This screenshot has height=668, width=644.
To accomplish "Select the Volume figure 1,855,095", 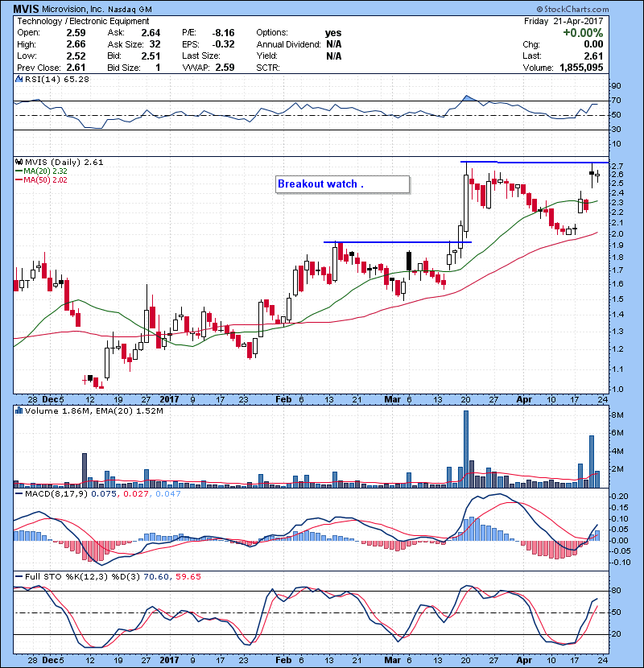I will pyautogui.click(x=581, y=68).
